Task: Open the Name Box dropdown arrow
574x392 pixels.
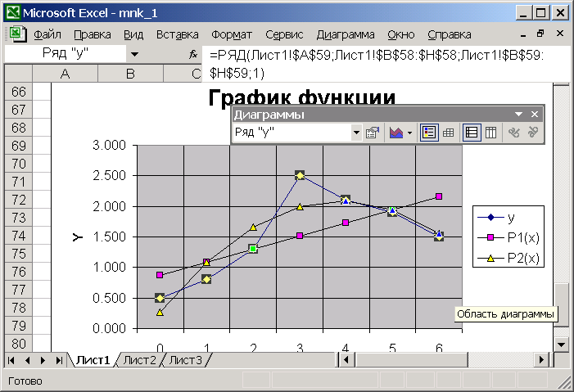Action: click(x=134, y=54)
